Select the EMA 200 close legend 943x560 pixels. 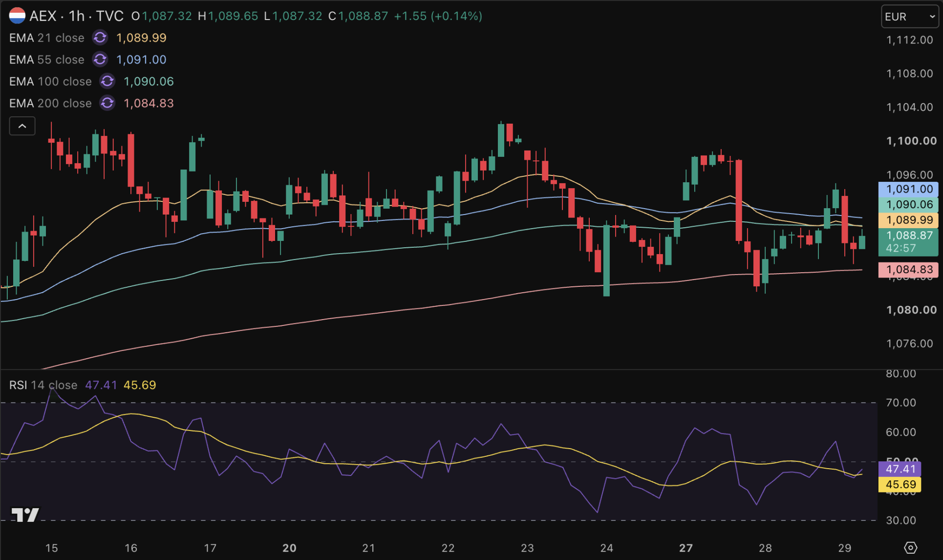50,103
